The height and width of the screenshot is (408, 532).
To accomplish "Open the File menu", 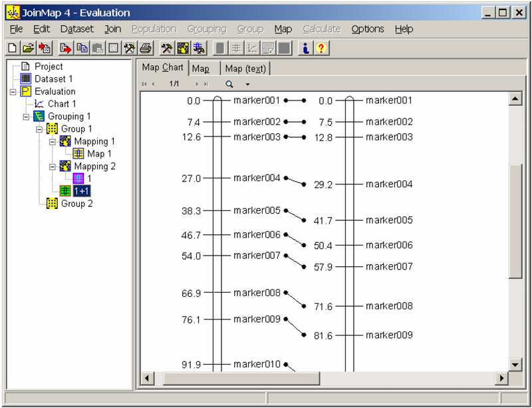I will pos(16,29).
